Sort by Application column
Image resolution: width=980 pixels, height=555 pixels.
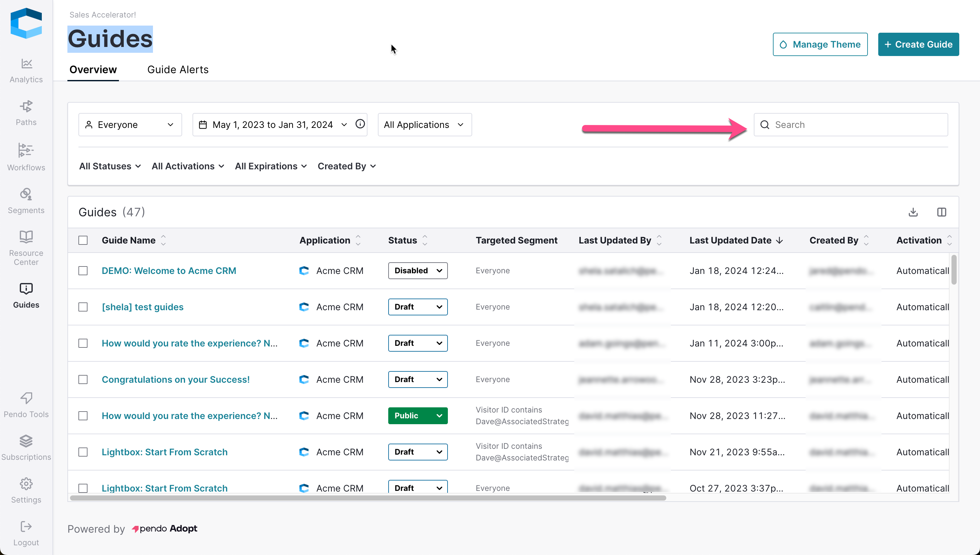358,240
